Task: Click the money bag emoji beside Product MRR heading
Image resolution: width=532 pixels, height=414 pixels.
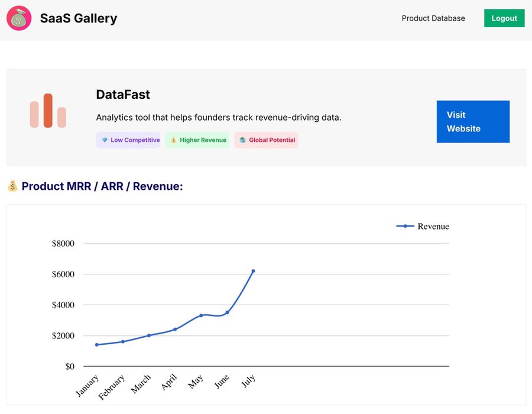Action: pos(12,186)
